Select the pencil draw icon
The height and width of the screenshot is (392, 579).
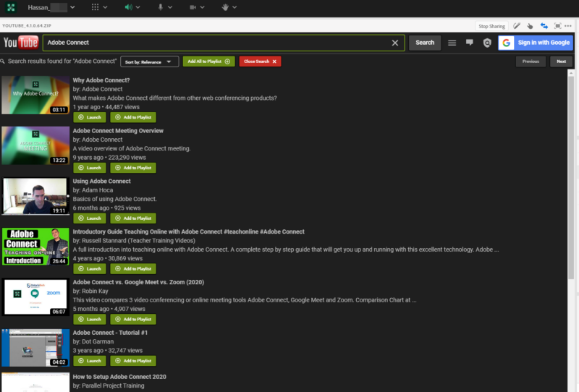tap(517, 26)
